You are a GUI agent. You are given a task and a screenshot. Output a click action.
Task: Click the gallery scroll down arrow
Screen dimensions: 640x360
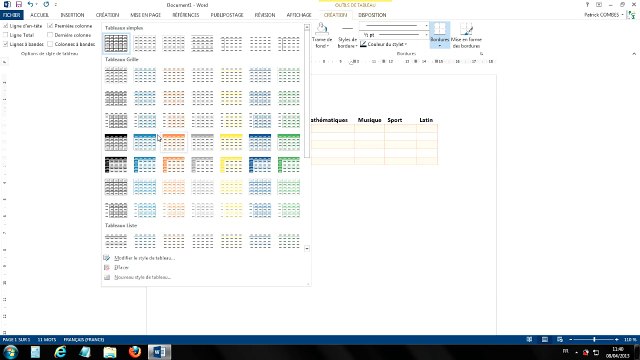click(x=307, y=248)
